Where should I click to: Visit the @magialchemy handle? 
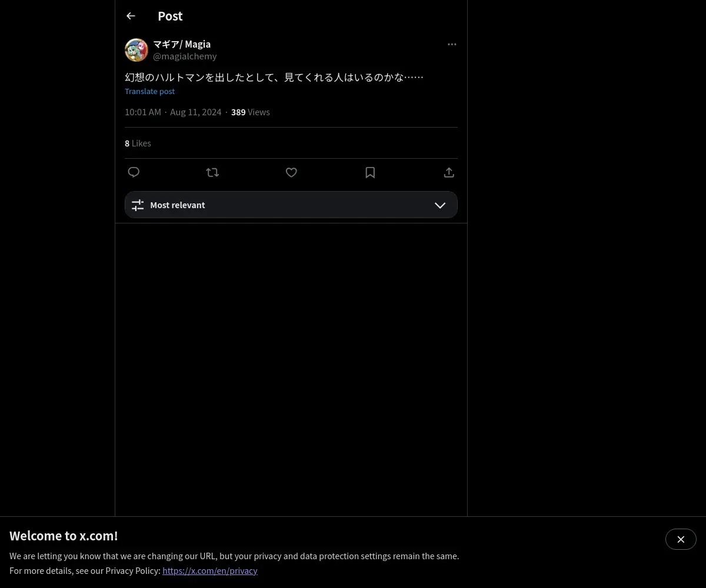tap(185, 56)
